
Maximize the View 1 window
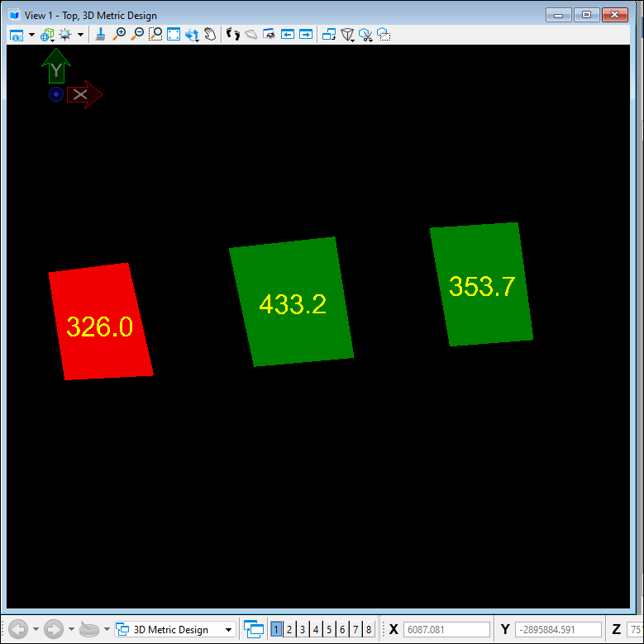point(586,15)
